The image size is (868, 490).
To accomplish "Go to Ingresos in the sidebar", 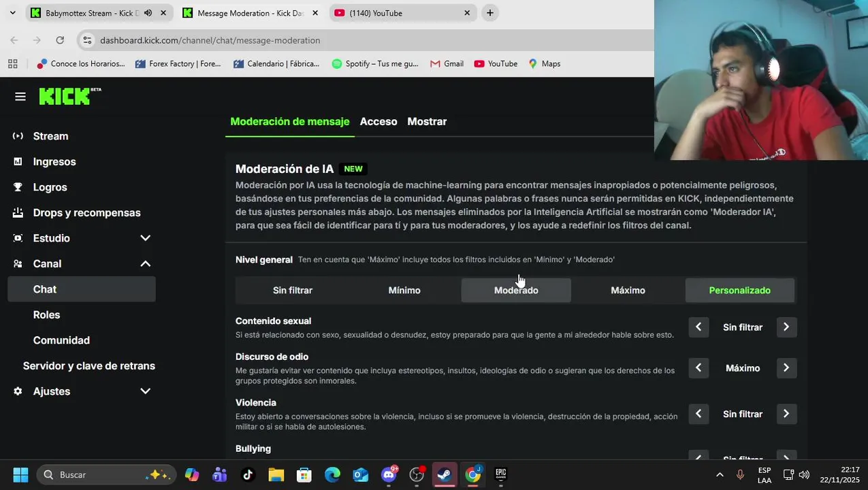I will click(54, 161).
